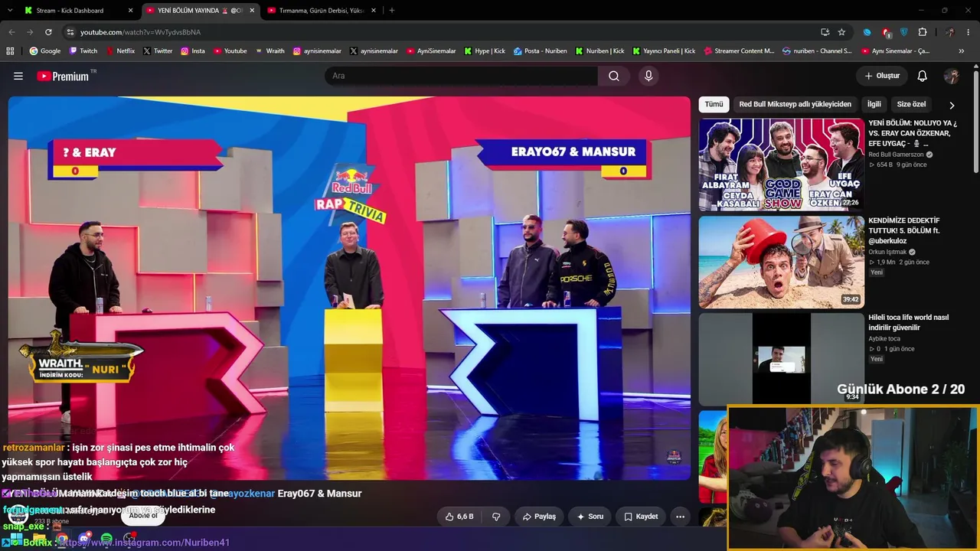Open Good Game Show video thumbnail

(781, 165)
